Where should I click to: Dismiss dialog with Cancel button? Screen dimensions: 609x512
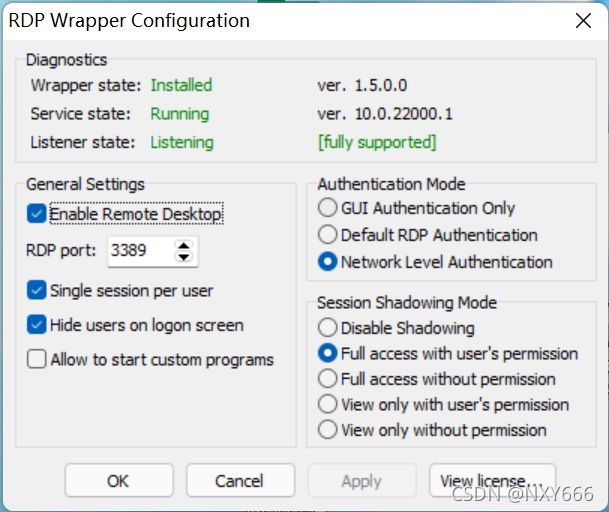(x=240, y=481)
